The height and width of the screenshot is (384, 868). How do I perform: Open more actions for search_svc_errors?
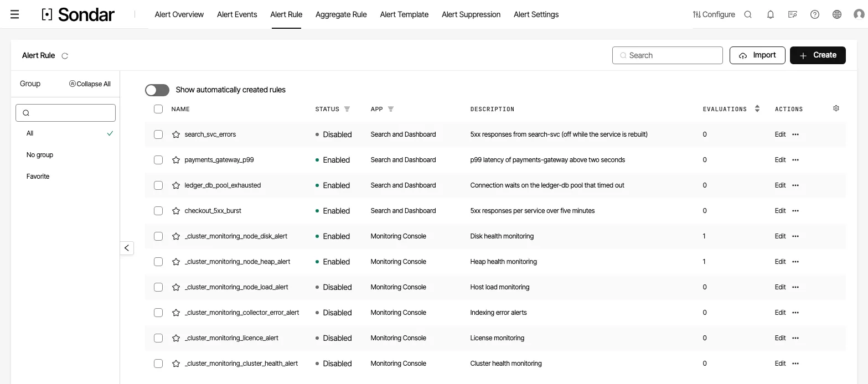(795, 134)
